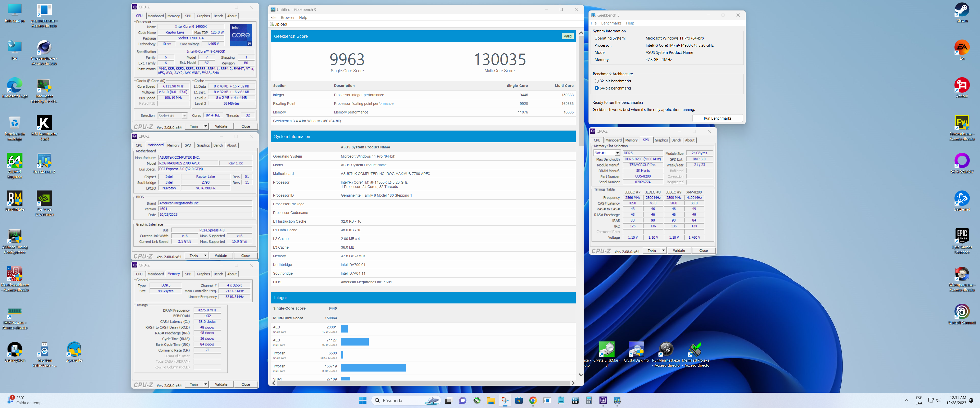Open the Browser menu in Geekbench
Image resolution: width=980 pixels, height=408 pixels.
(288, 18)
